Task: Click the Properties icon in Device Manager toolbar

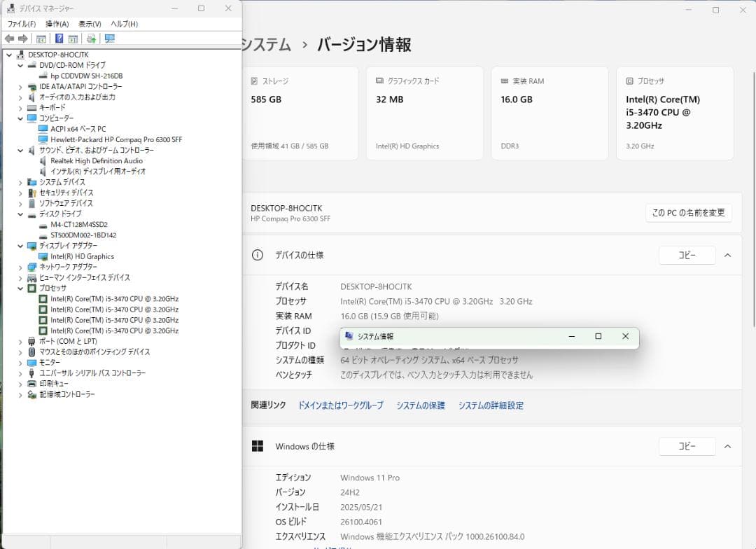Action: [40, 39]
